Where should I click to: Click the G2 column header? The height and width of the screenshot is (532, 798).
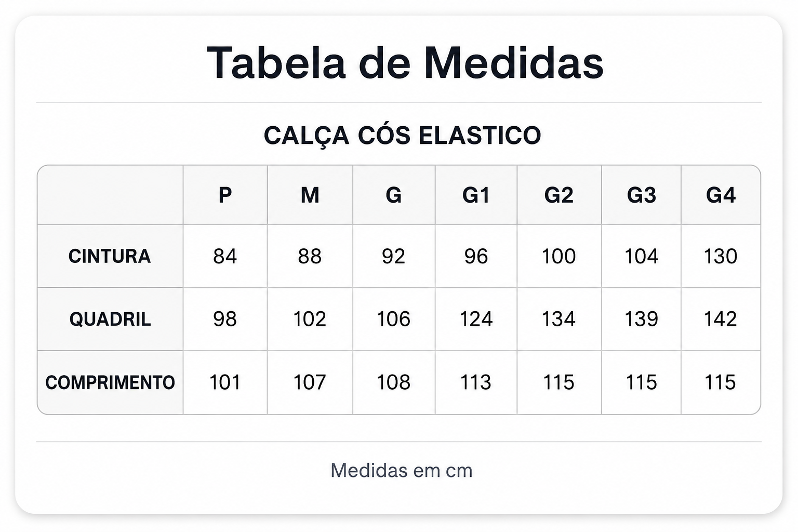point(558,195)
